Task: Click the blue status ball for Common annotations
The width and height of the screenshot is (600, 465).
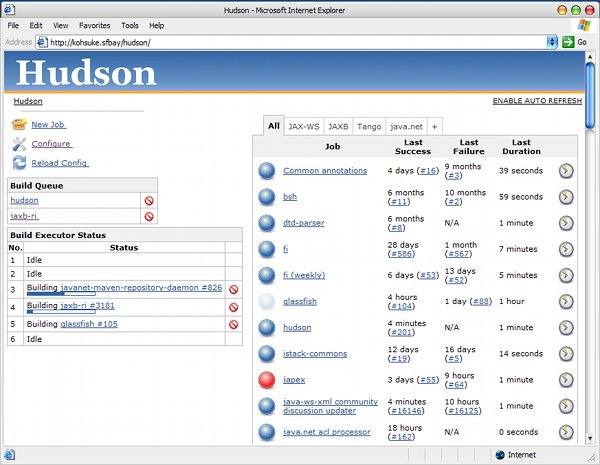Action: tap(267, 171)
